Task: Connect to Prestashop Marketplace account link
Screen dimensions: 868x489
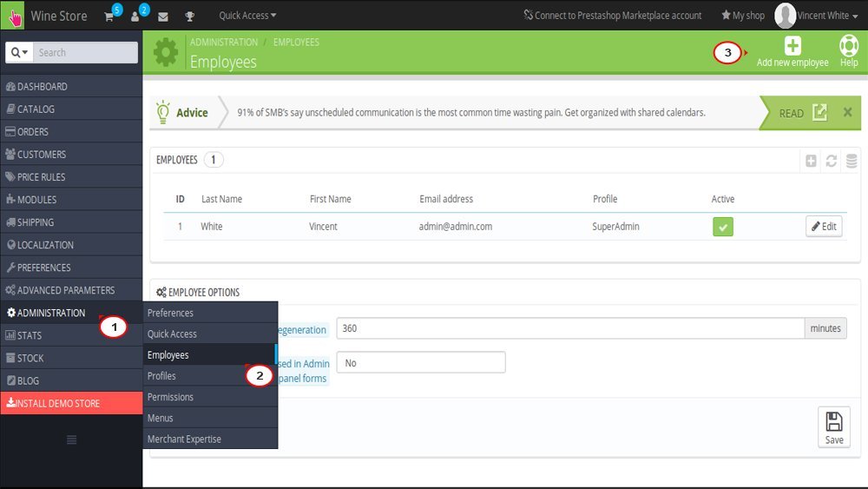Action: click(613, 16)
